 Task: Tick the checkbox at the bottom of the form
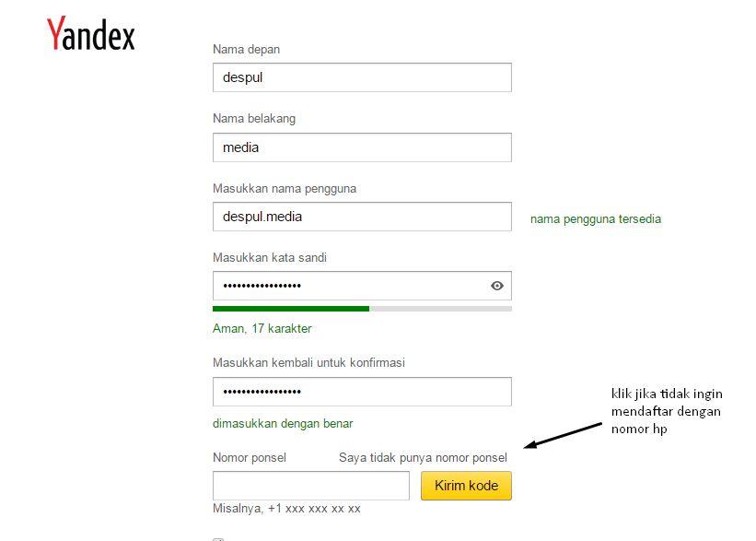pos(217,537)
